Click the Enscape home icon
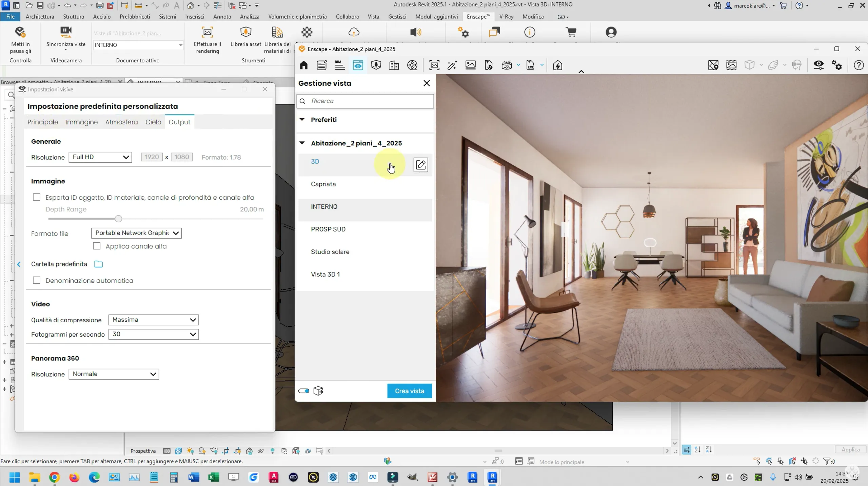Image resolution: width=868 pixels, height=486 pixels. coord(303,65)
